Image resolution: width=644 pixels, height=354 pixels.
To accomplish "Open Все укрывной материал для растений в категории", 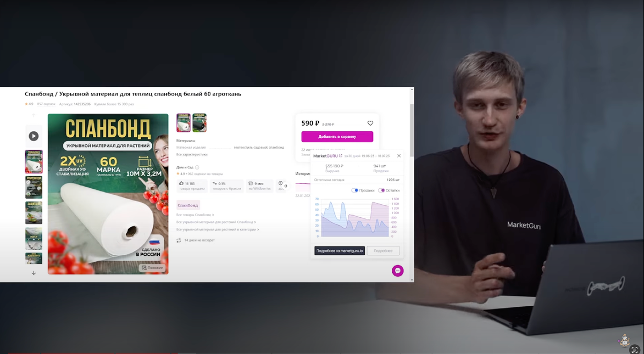I will (217, 230).
